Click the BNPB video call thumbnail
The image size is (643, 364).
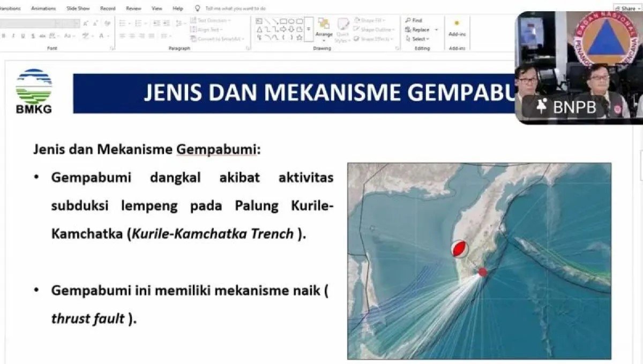click(x=579, y=67)
